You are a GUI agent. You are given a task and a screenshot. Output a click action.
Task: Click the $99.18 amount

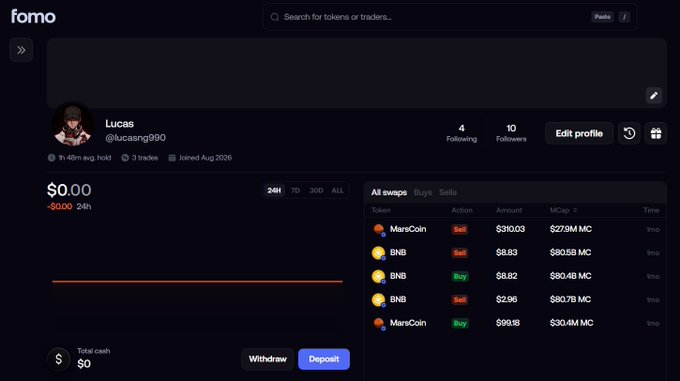508,323
